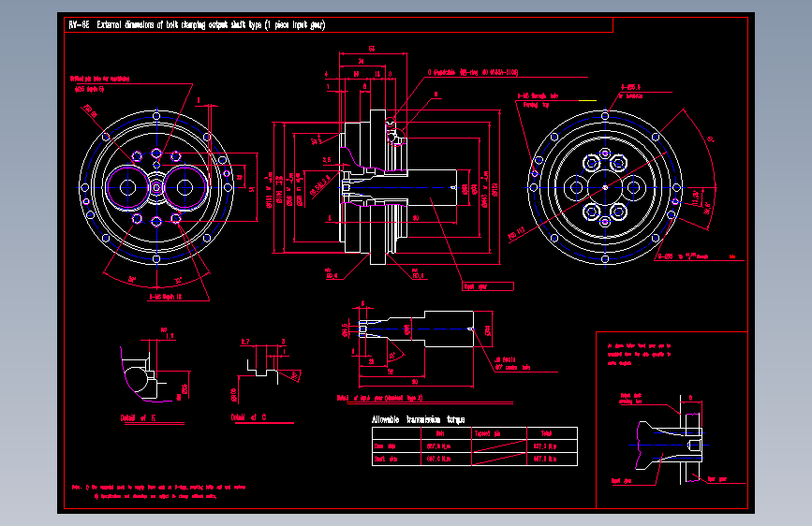Select the 'Bolt' column header in the torque table
Screen dimensions: 812x526
click(439, 433)
